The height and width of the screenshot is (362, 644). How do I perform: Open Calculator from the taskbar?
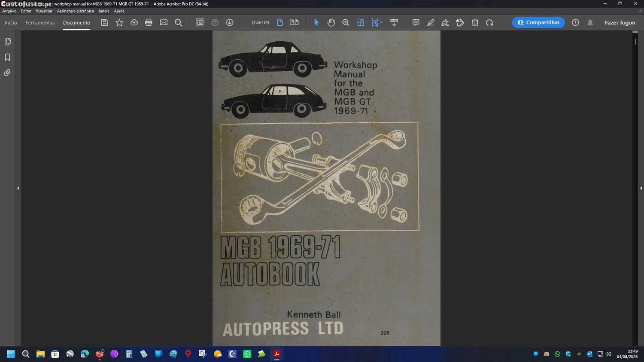pos(129,354)
